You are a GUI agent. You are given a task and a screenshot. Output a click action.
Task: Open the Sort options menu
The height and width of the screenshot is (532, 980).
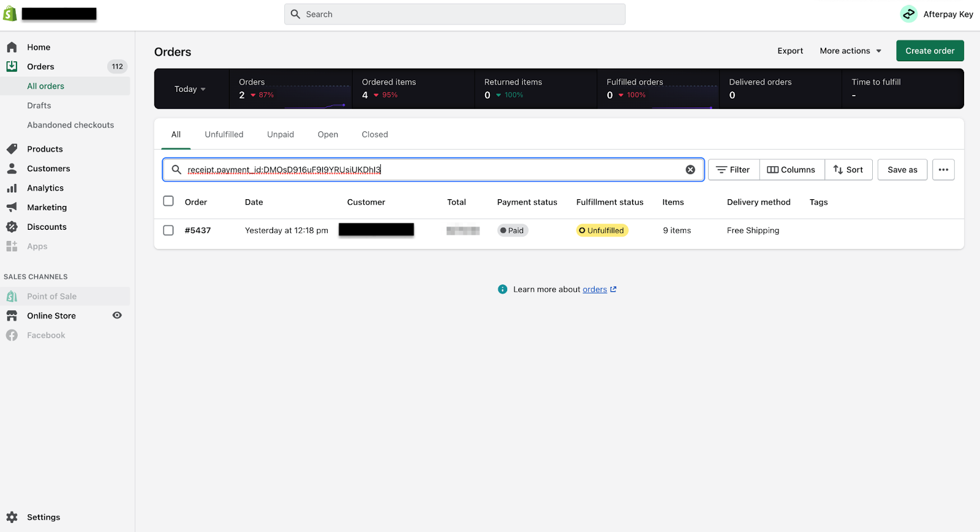click(x=848, y=170)
